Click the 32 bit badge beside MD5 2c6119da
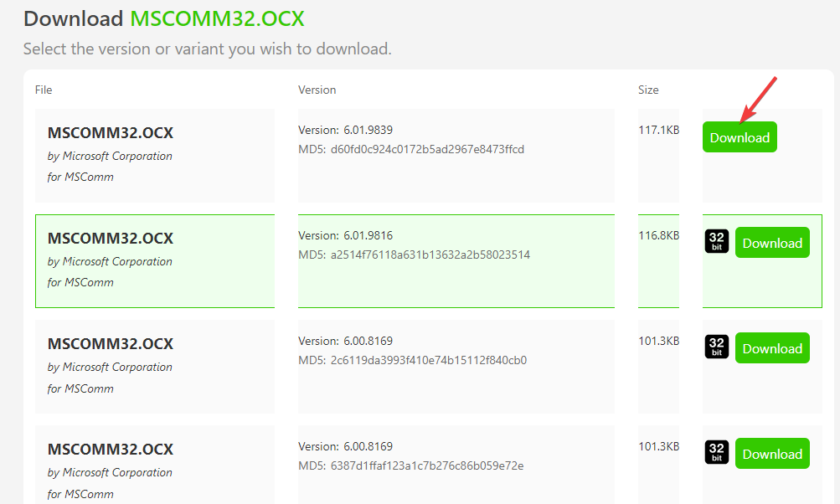 (x=717, y=347)
